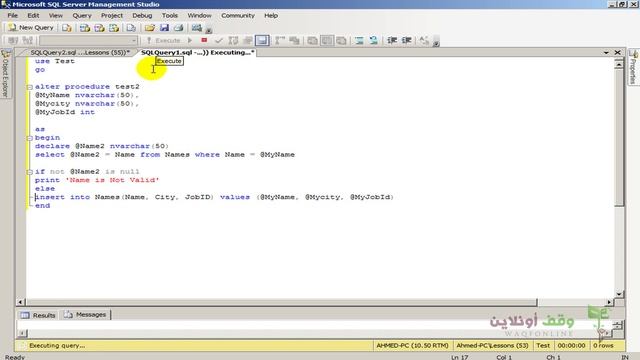Open the Edit menu
The height and width of the screenshot is (360, 640).
point(33,16)
